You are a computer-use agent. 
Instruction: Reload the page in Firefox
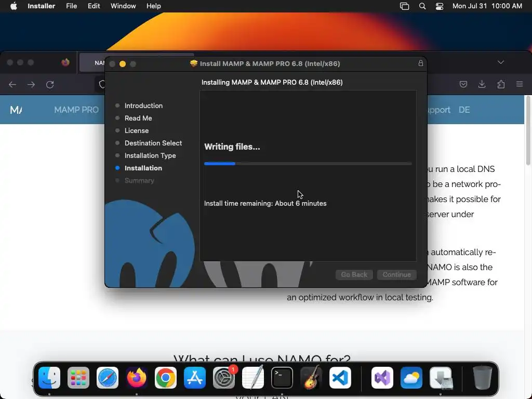[x=50, y=85]
